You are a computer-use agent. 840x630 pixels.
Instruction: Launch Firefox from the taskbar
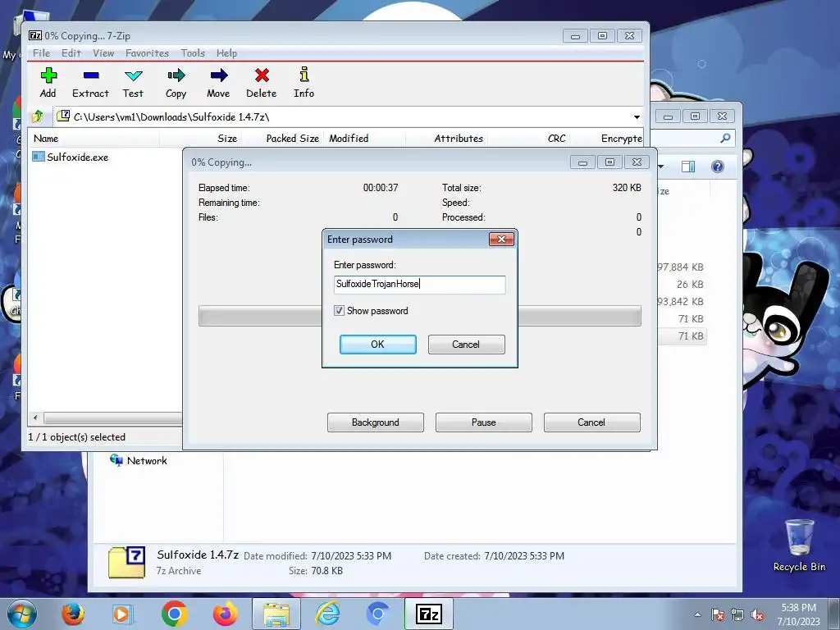pos(73,614)
